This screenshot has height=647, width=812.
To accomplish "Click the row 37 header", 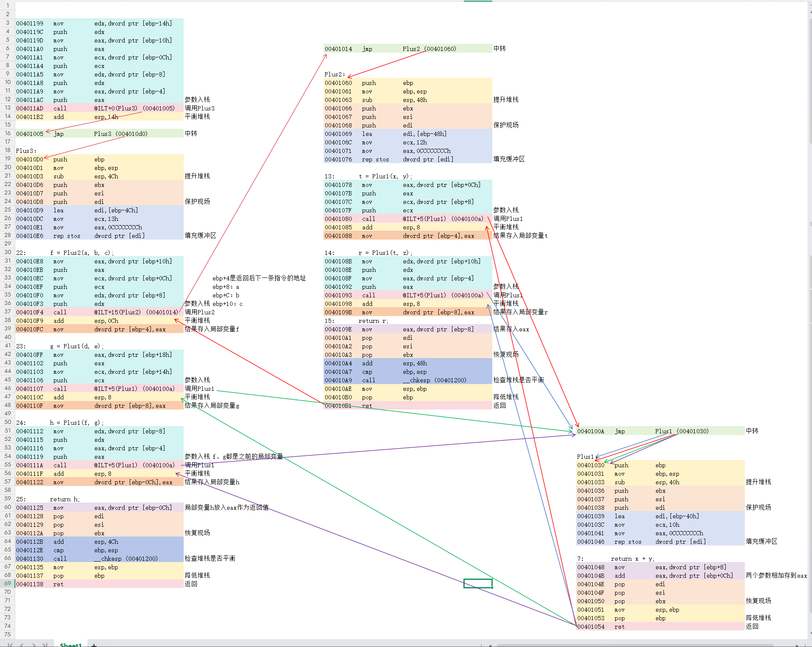I will click(8, 312).
